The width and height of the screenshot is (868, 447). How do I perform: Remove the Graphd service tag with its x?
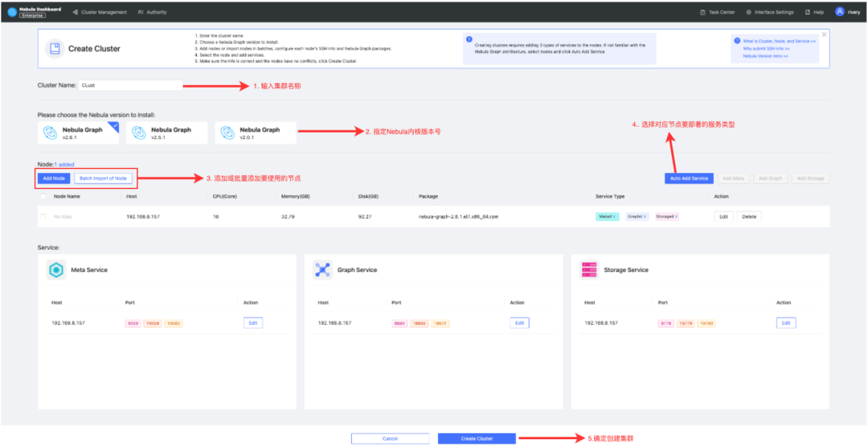click(x=645, y=216)
